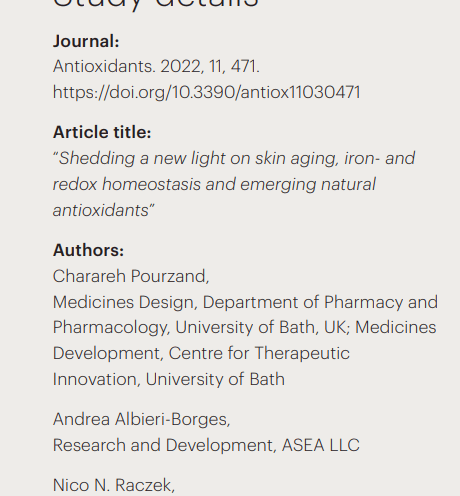The width and height of the screenshot is (460, 496).
Task: Click the bold 'Journal:' label
Action: tap(86, 41)
